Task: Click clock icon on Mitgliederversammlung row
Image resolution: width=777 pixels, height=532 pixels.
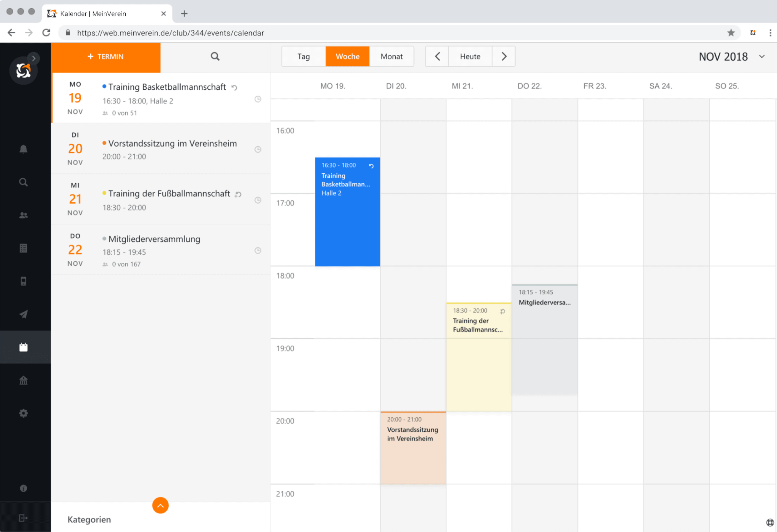Action: point(258,251)
